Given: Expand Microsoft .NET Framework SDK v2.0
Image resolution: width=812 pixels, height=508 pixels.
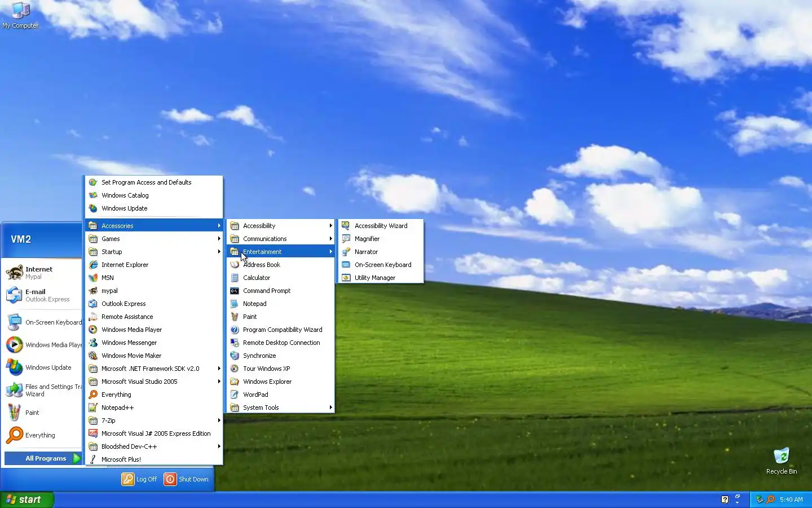Looking at the screenshot, I should pos(154,369).
